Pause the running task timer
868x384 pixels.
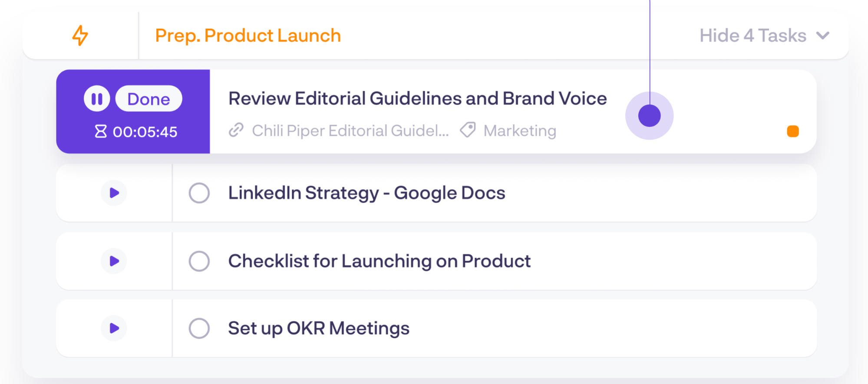(x=97, y=99)
